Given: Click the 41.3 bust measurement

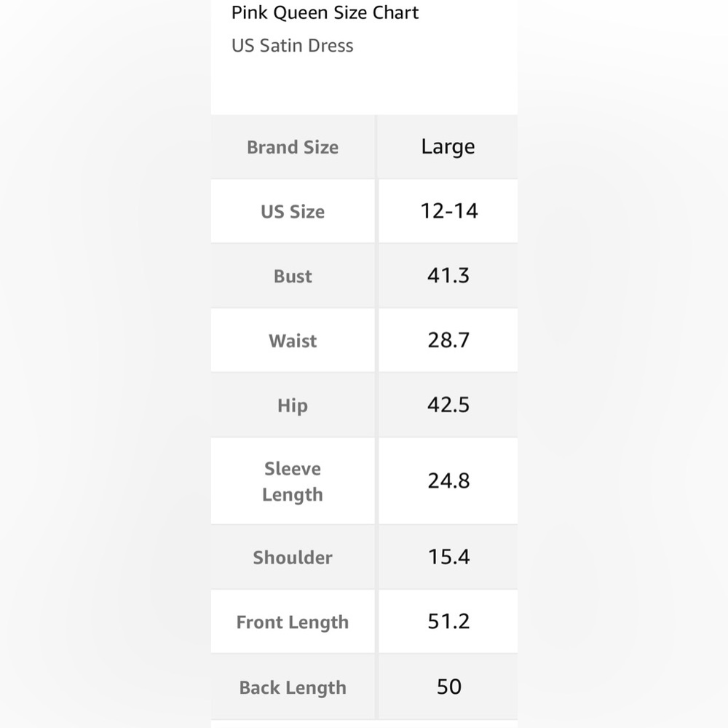Looking at the screenshot, I should 448,275.
